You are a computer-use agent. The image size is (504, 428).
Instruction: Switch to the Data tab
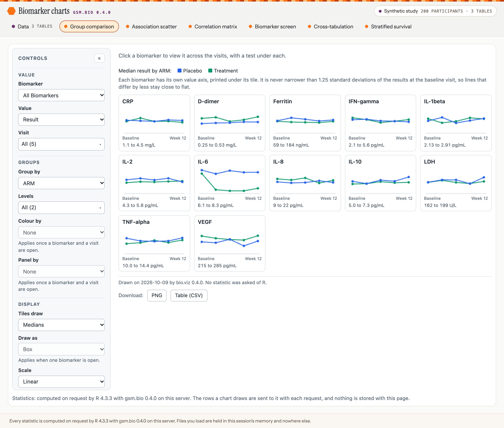pyautogui.click(x=32, y=26)
